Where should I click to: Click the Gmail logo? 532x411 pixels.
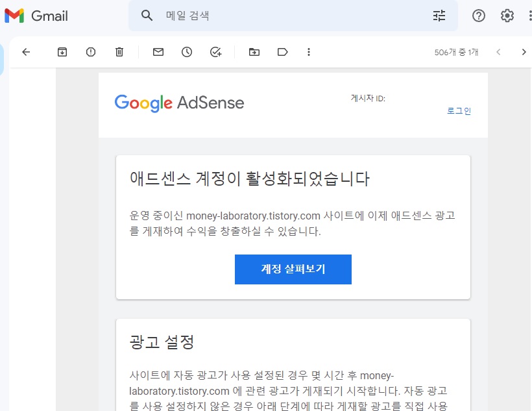coord(36,16)
